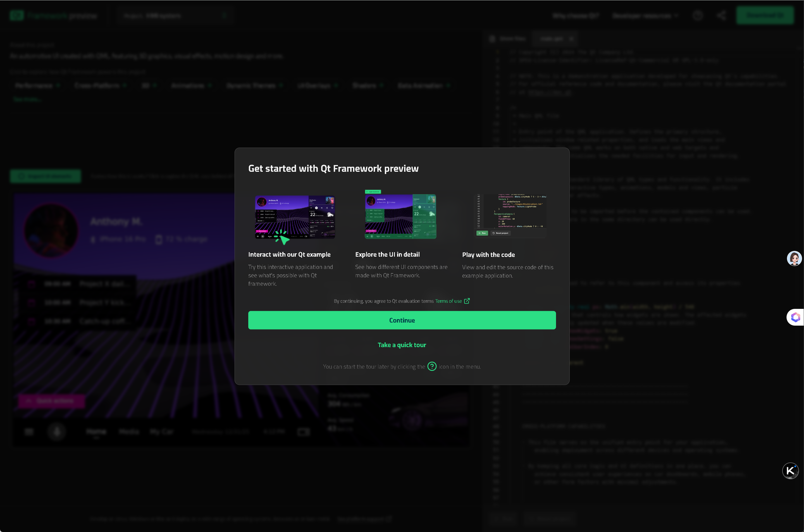Switch to the main.qml editor tab

point(552,39)
